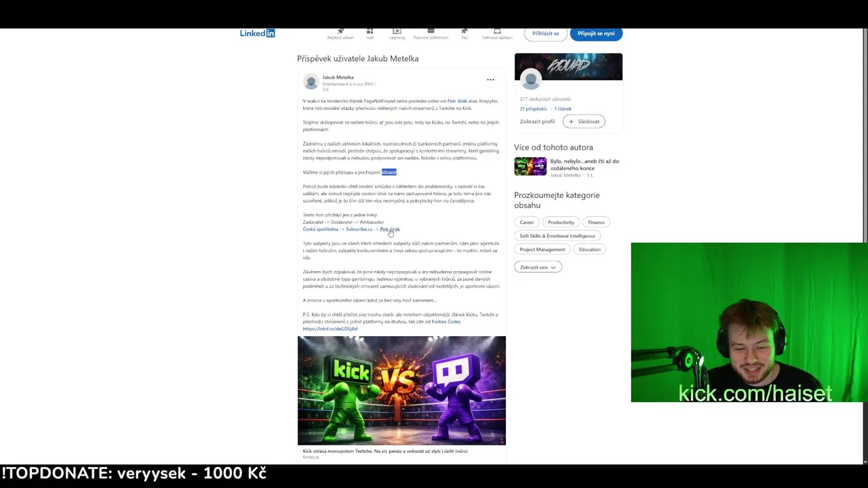The width and height of the screenshot is (868, 488).
Task: Select the Project Management category chip
Action: 542,249
